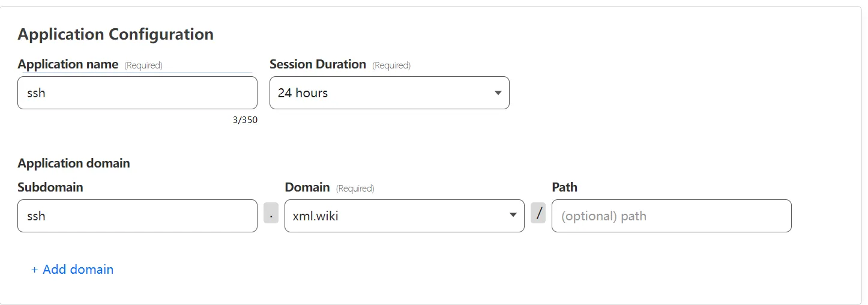Click the Application name input field
Viewport: 868px width, 305px height.
(137, 93)
